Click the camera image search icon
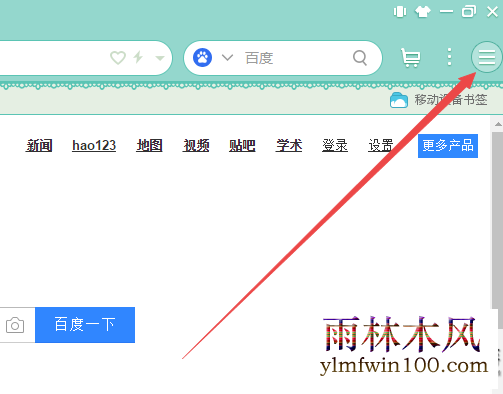 [x=15, y=325]
